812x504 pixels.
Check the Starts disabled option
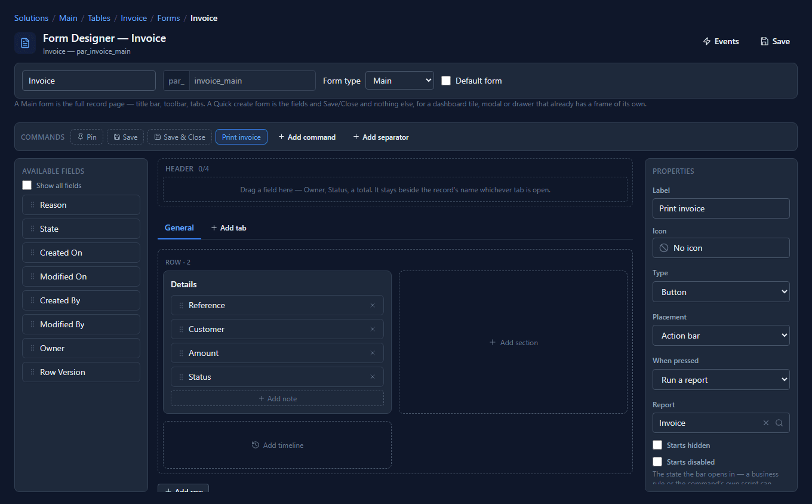[x=657, y=462]
